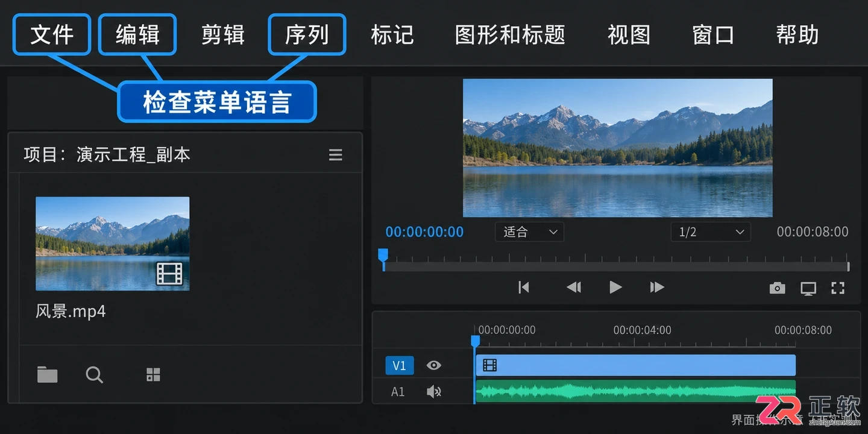Toggle V1 track targeting
Screen dimensions: 868x434
tap(399, 365)
